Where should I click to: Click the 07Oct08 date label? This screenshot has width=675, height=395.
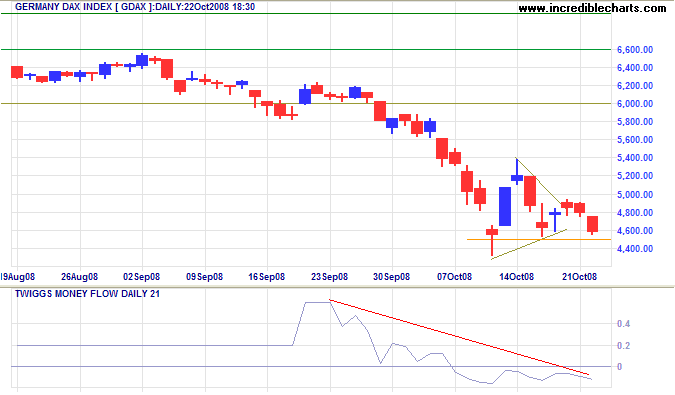click(x=454, y=277)
